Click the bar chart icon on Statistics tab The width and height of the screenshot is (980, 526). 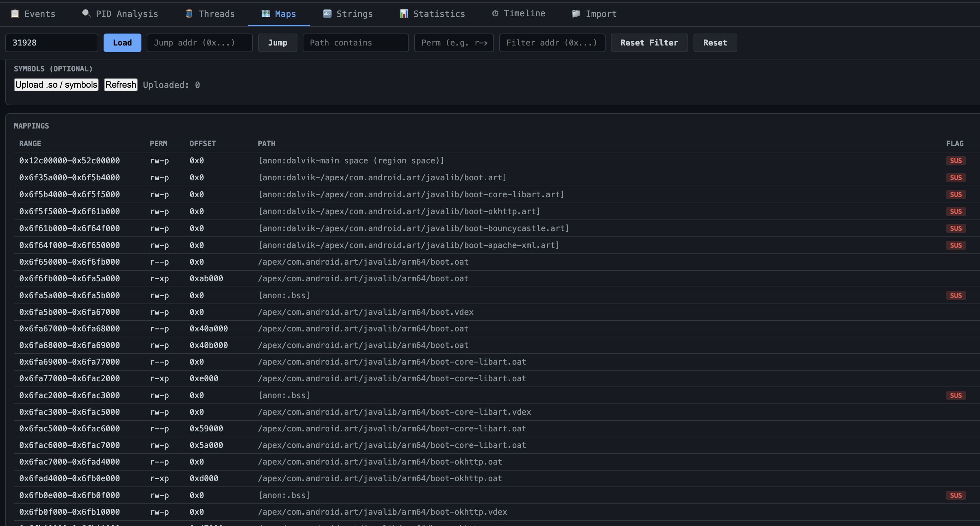click(404, 14)
